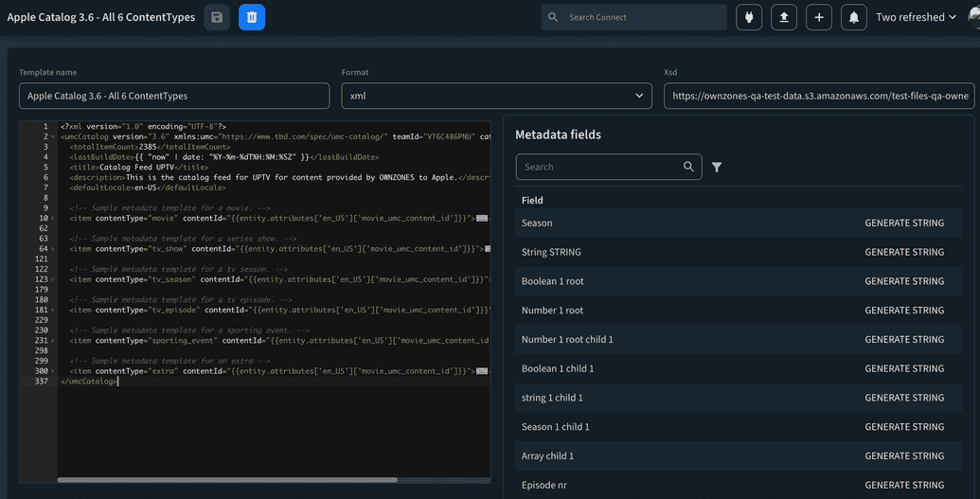The height and width of the screenshot is (499, 980).
Task: Click the description line in the editor
Action: (x=279, y=178)
